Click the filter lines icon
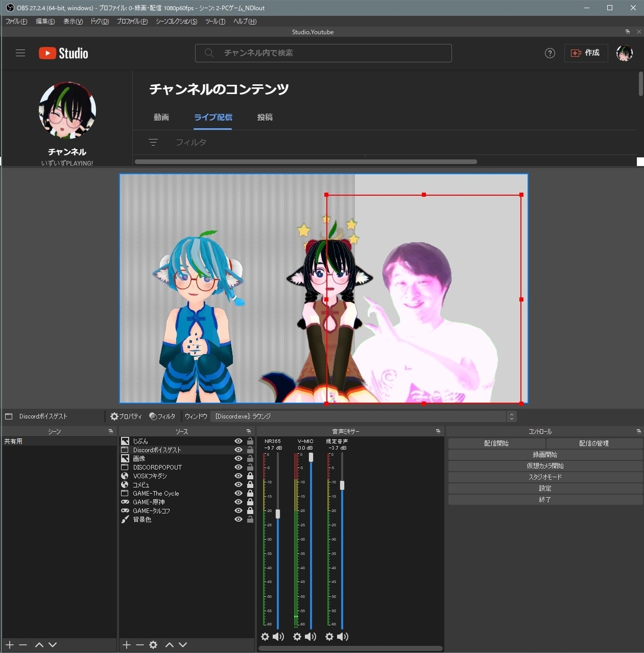 tap(153, 142)
